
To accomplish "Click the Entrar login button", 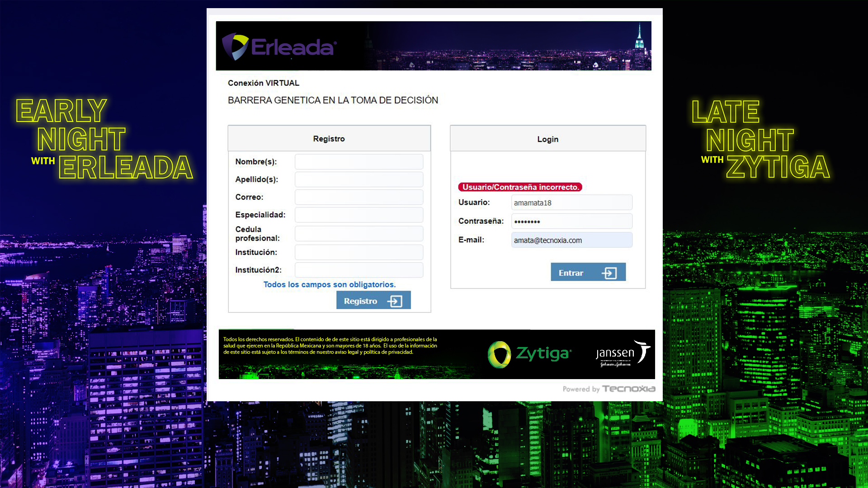I will click(588, 272).
